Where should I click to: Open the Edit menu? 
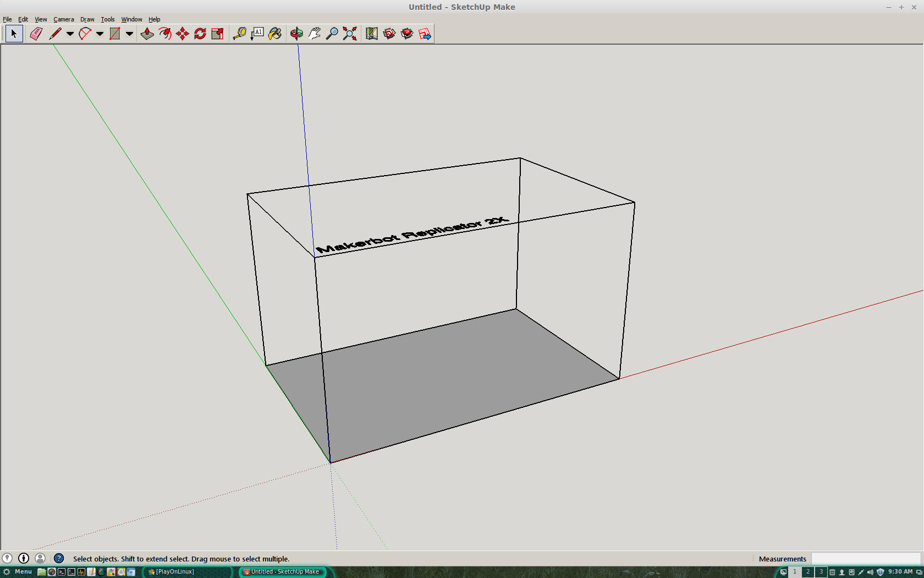(23, 19)
